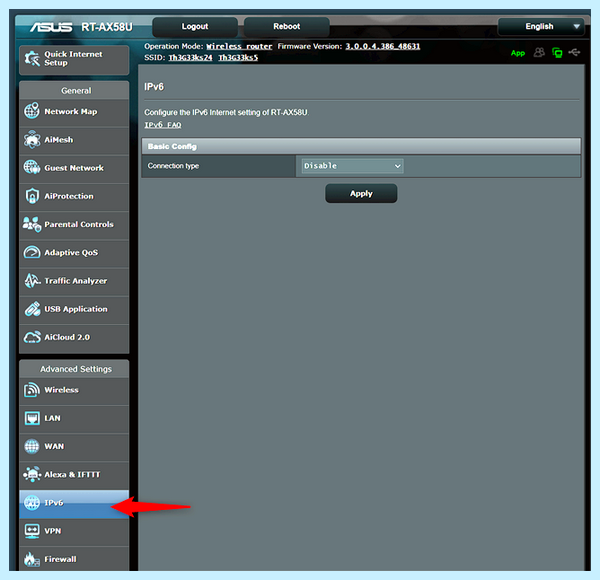
Task: Open the VPN settings page
Action: (x=74, y=531)
